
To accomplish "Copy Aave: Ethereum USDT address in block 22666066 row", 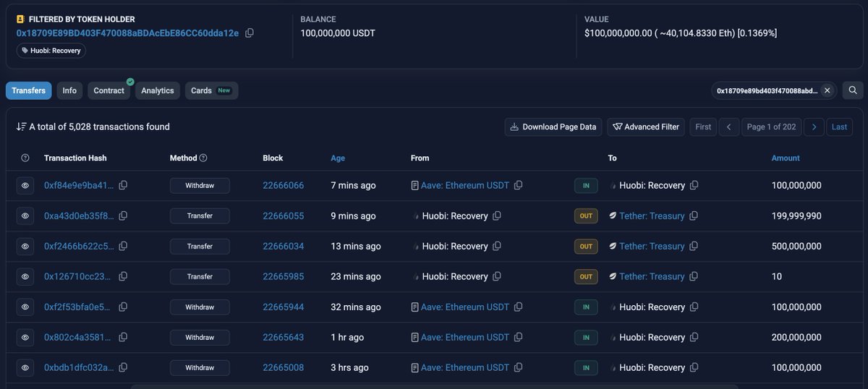I will coord(519,186).
